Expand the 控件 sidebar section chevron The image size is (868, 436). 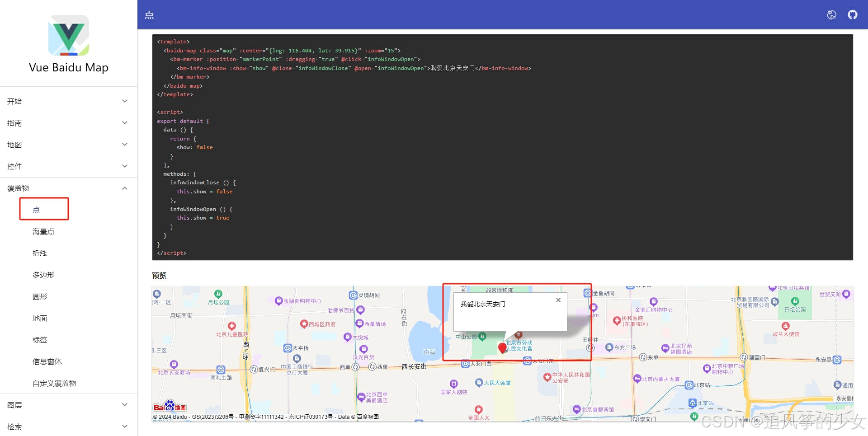125,166
